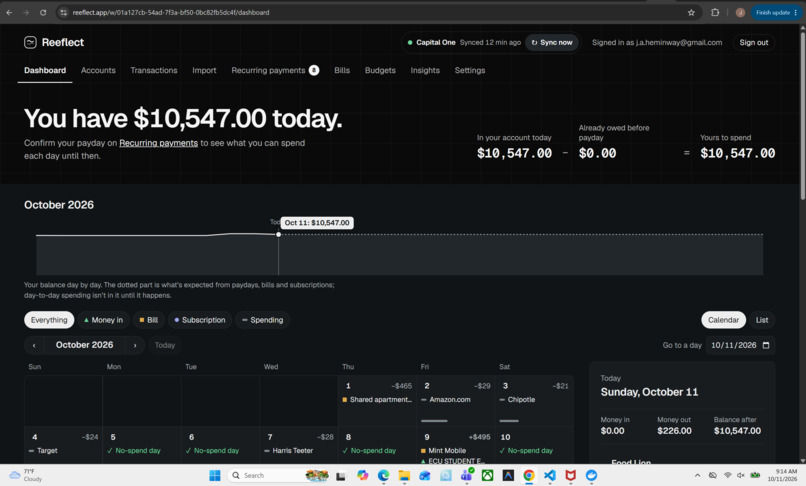Open Outlook mail from the taskbar
This screenshot has height=486, width=806.
425,475
